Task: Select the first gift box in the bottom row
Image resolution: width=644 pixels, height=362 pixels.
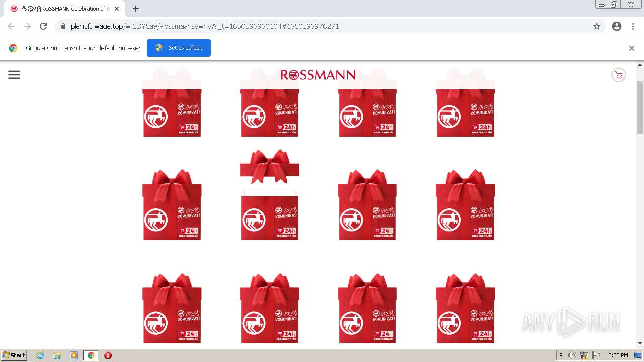Action: (x=172, y=309)
